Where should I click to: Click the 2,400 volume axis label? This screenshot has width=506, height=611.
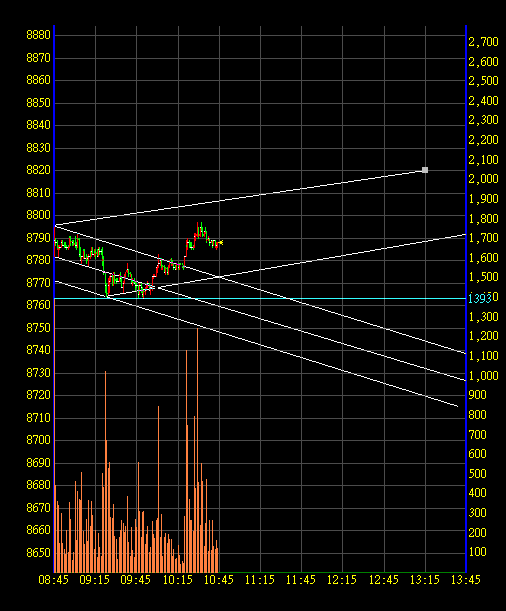(483, 101)
